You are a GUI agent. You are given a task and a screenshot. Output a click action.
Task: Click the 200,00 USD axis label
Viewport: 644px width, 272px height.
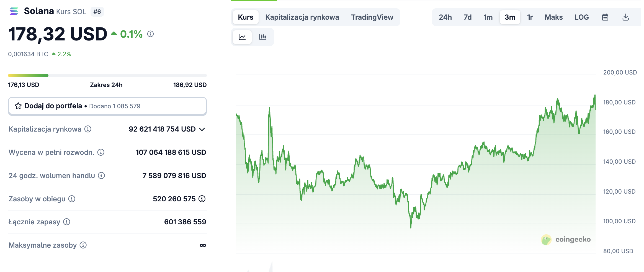click(x=620, y=72)
